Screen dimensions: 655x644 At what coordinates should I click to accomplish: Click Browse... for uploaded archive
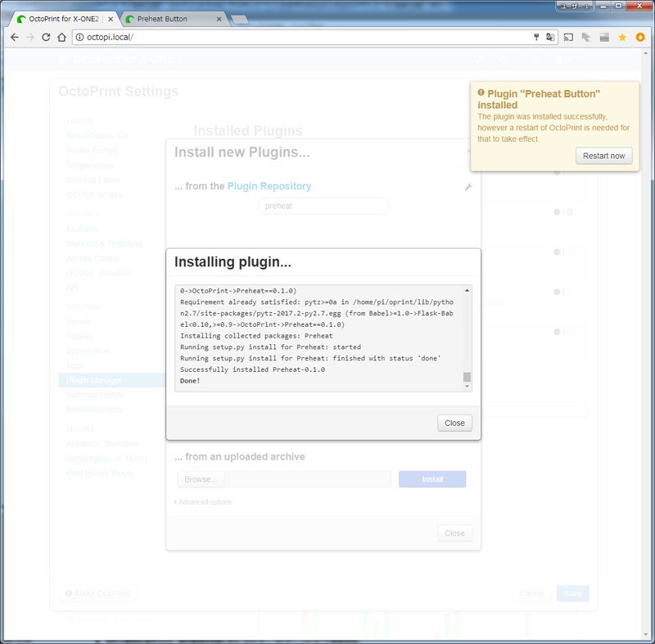coord(201,479)
